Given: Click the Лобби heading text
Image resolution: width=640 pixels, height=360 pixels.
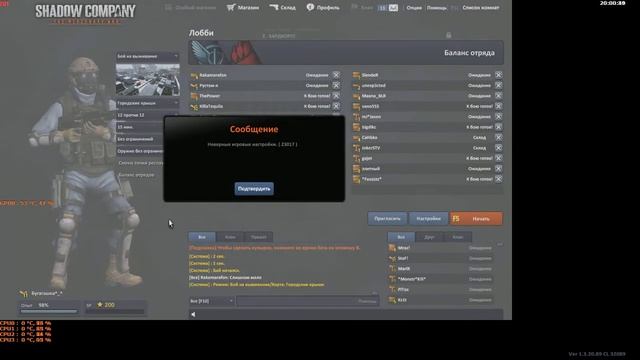Looking at the screenshot, I should click(201, 33).
